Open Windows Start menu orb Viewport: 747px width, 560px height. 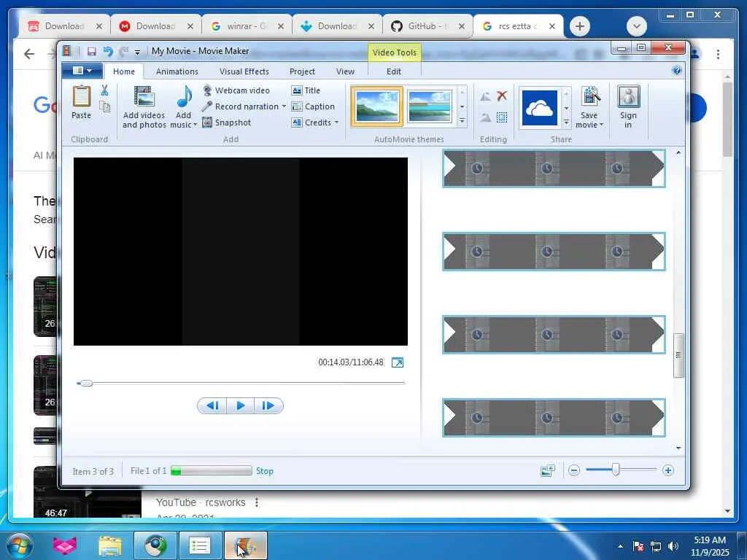[19, 545]
